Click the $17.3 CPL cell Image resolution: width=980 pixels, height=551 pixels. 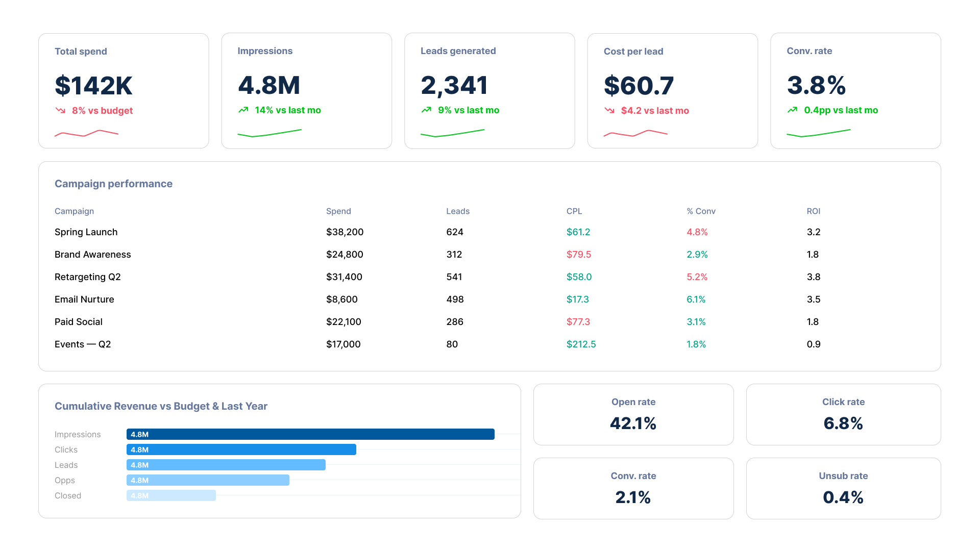[x=578, y=299]
